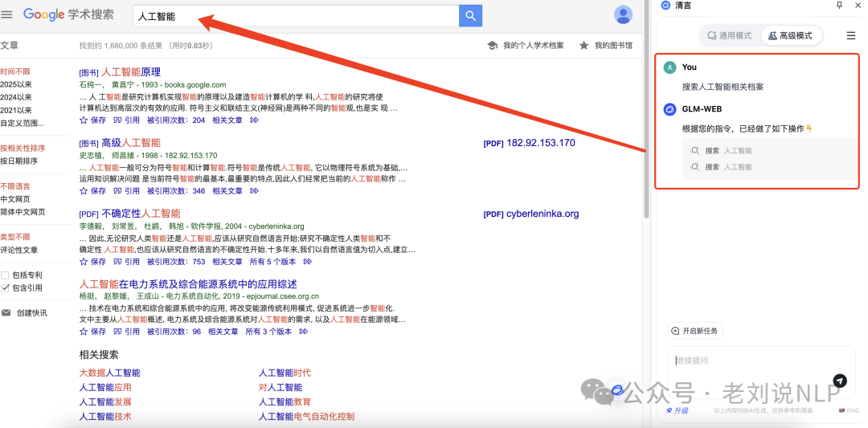Cite the 不确定性人工智能 result
Screen dimensions: 868x428
click(x=126, y=262)
